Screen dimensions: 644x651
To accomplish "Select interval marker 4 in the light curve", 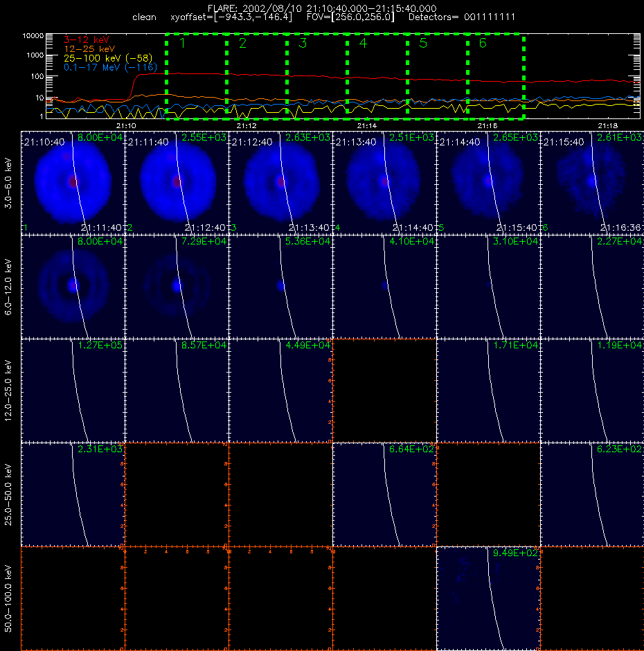I will pyautogui.click(x=363, y=43).
